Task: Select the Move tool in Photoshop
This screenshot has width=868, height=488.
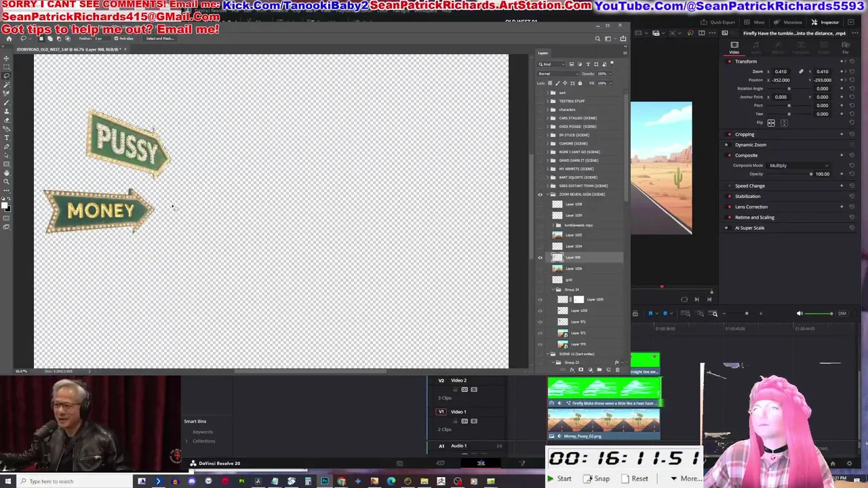Action: pos(6,59)
